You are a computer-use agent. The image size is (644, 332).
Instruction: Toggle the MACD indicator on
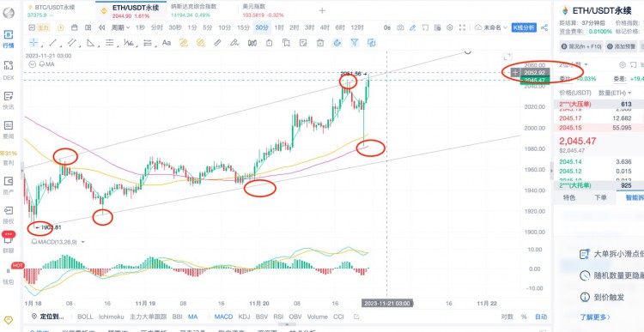click(223, 317)
